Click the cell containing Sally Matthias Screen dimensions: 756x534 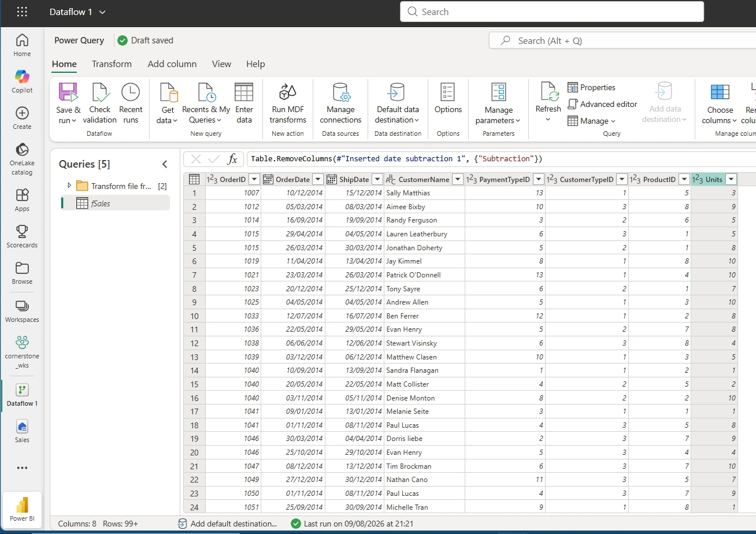424,193
